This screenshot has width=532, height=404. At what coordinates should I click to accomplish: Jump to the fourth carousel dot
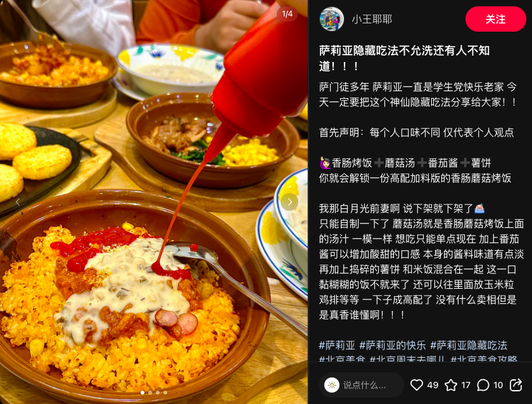click(x=165, y=393)
